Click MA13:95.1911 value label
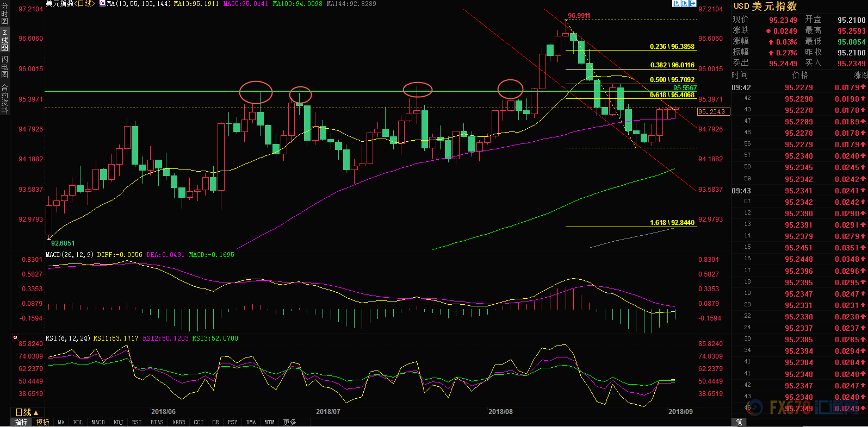 click(196, 3)
